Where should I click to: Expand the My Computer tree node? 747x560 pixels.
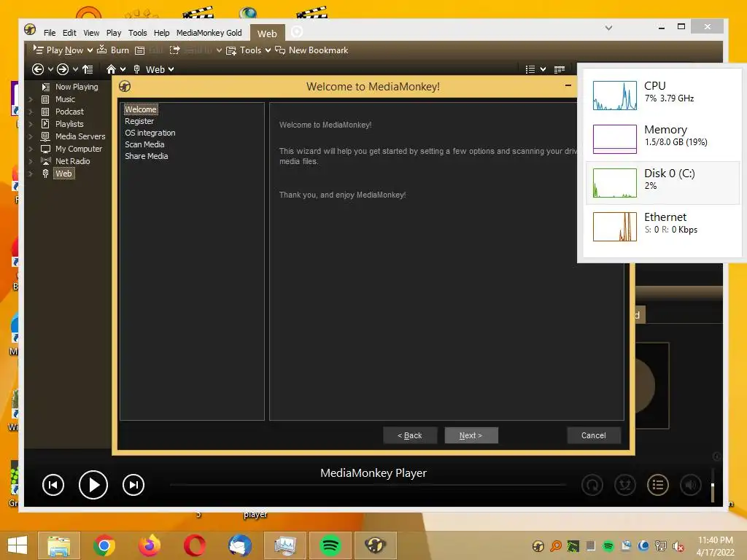tap(31, 149)
